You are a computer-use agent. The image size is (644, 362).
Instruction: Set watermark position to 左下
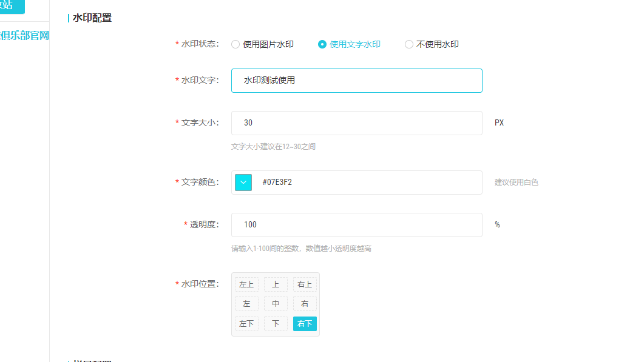point(246,324)
